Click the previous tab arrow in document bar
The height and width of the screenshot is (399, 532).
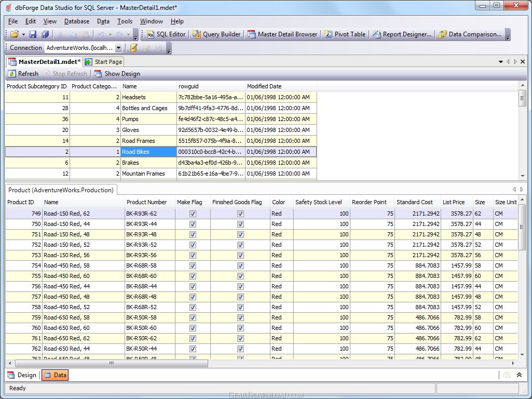point(508,61)
